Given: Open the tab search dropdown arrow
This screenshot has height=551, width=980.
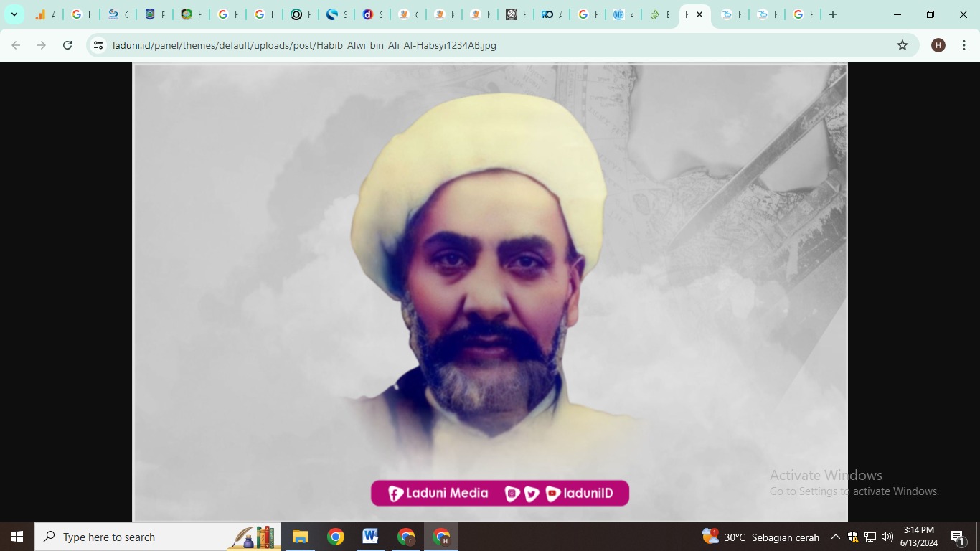Looking at the screenshot, I should coord(13,14).
